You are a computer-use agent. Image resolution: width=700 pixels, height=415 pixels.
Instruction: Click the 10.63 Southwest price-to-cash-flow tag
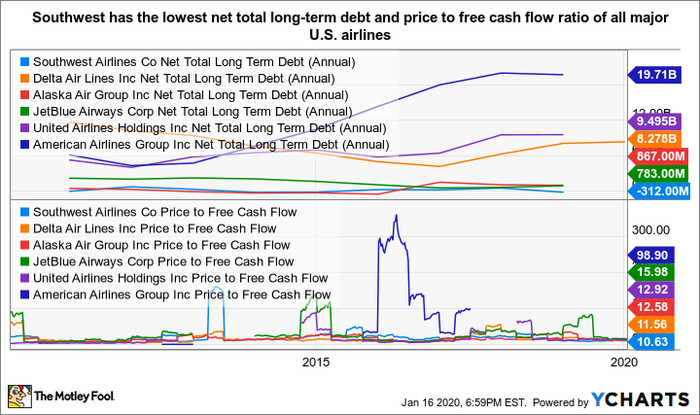click(x=651, y=342)
